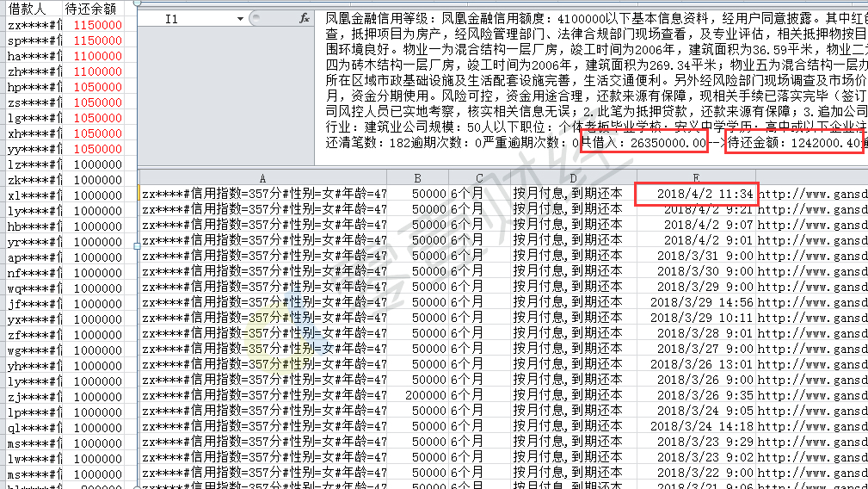Screen dimensions: 868x489
Task: Select column A header
Action: click(x=262, y=177)
